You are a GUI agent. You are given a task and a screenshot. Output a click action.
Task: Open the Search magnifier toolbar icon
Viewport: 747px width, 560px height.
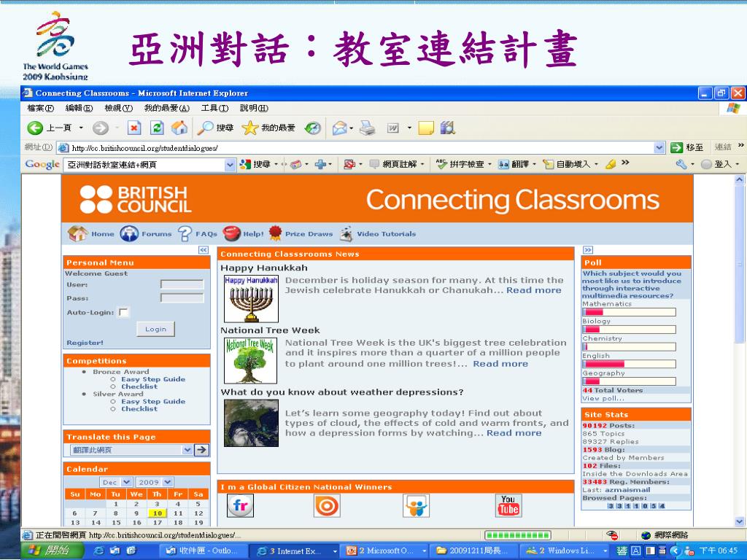click(x=205, y=128)
